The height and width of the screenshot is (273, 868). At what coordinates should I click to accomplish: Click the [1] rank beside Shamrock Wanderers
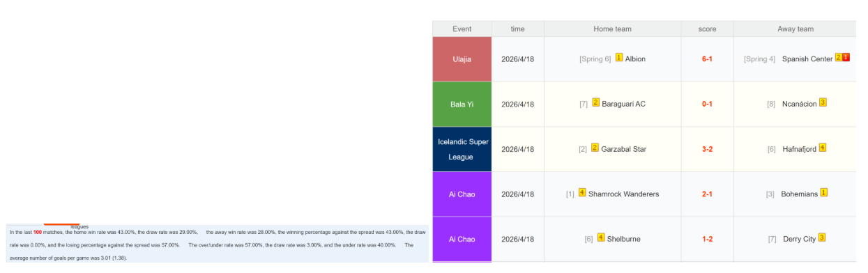570,194
